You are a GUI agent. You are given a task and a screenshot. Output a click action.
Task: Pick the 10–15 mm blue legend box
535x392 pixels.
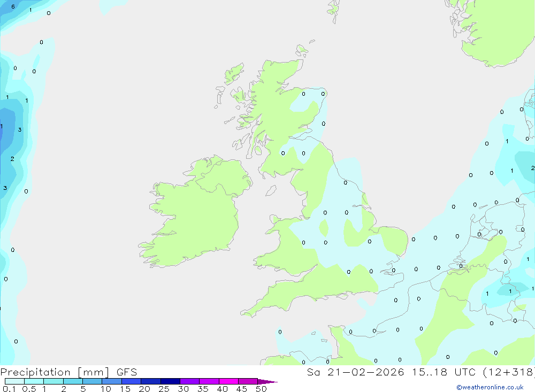click(112, 381)
